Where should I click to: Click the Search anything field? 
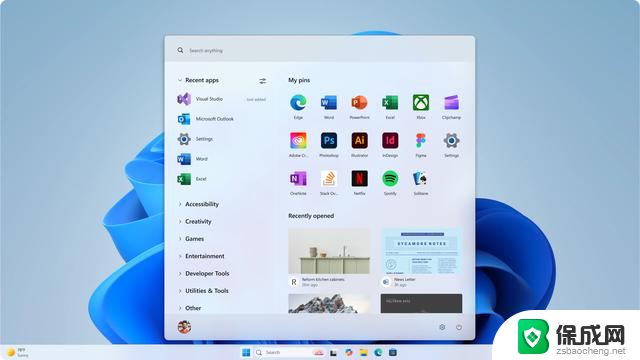pyautogui.click(x=320, y=50)
